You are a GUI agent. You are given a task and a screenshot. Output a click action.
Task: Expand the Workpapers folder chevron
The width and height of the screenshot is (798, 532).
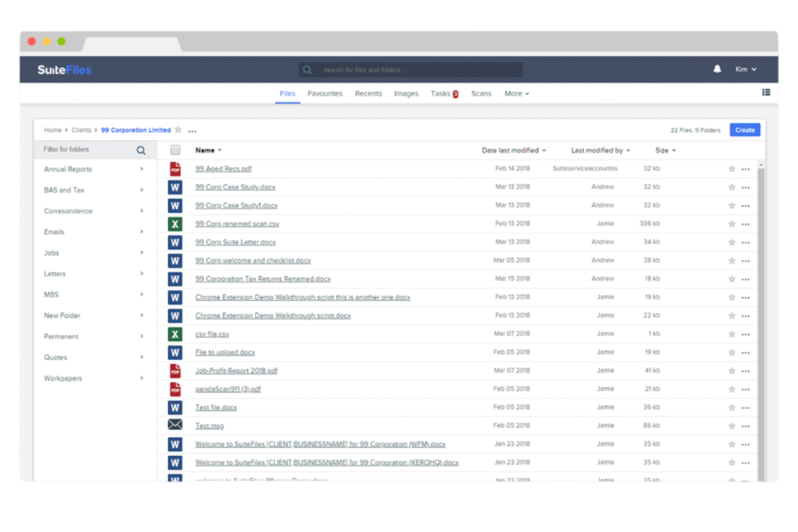tap(142, 378)
